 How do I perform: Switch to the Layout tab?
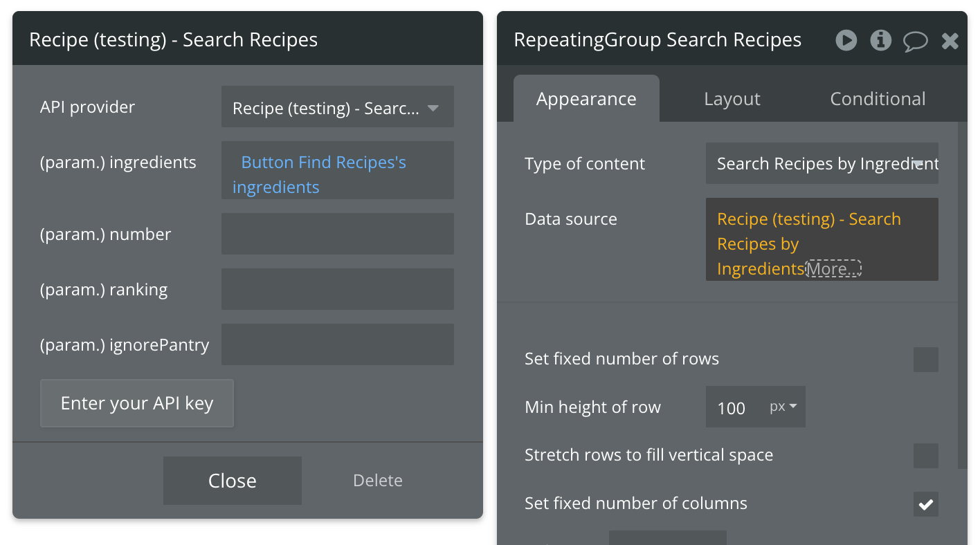pyautogui.click(x=732, y=99)
